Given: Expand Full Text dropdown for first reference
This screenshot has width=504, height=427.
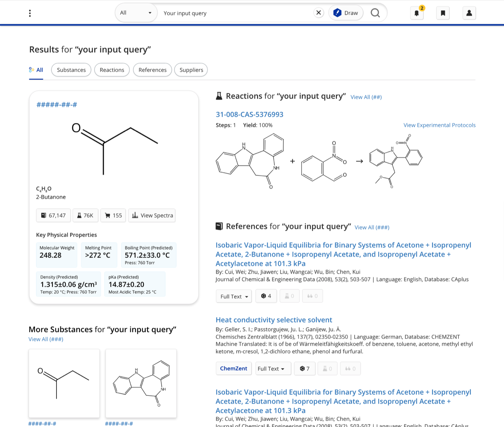Looking at the screenshot, I should coord(234,296).
